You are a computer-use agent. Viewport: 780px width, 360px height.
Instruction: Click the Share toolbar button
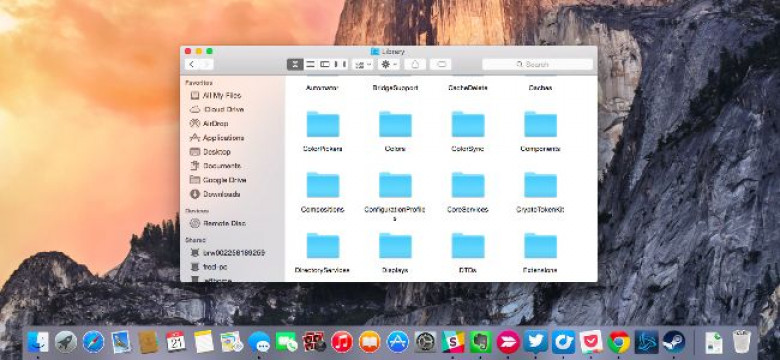point(415,64)
